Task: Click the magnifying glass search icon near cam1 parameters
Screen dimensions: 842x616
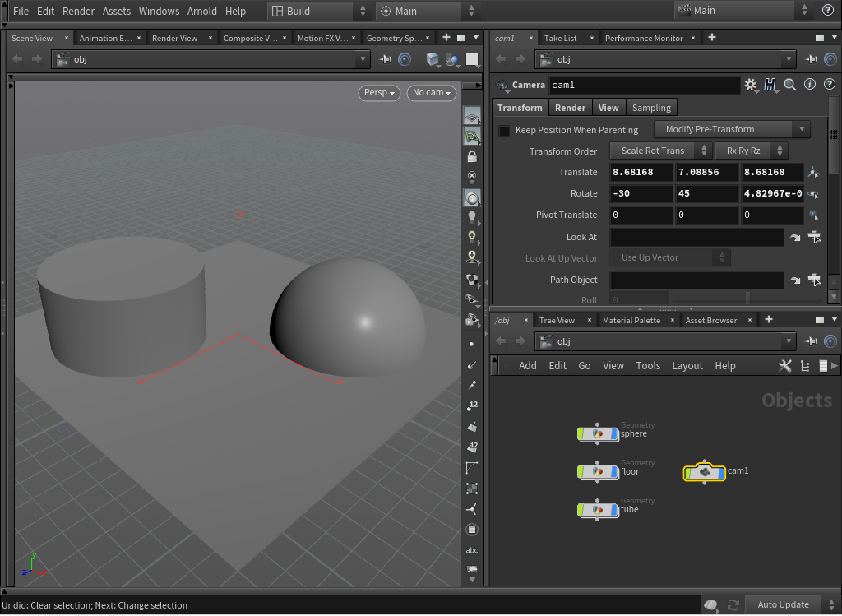Action: pyautogui.click(x=789, y=85)
